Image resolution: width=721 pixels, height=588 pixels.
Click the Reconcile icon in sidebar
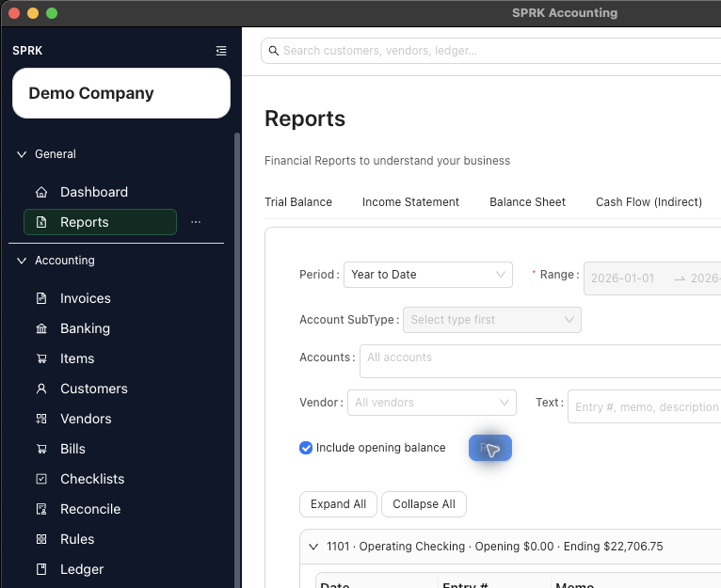(41, 509)
